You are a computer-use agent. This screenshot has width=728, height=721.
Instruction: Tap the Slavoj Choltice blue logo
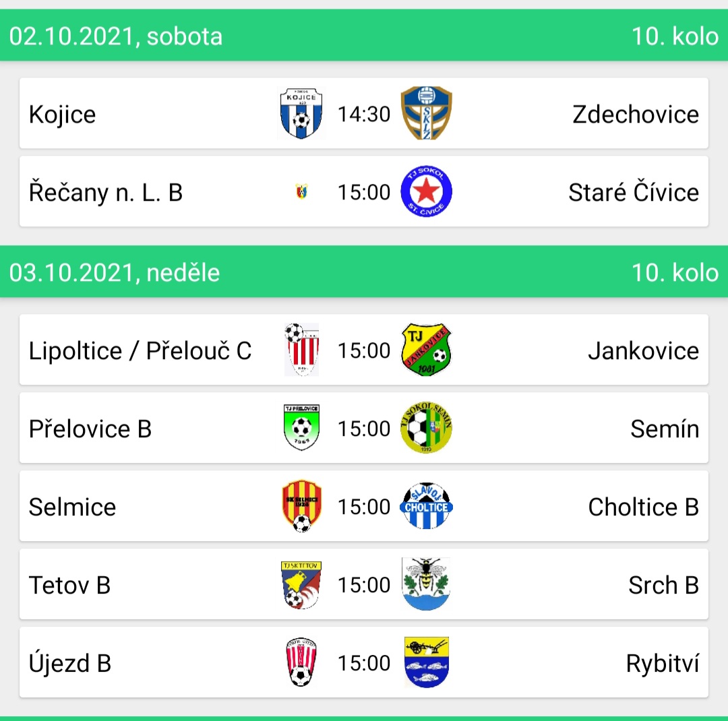426,506
